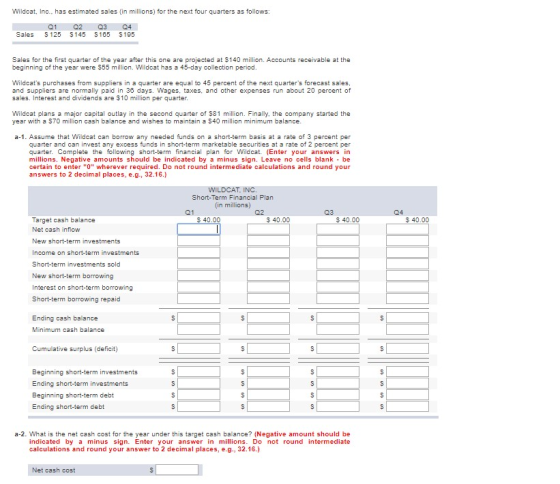The height and width of the screenshot is (484, 560).
Task: Click the Q2 Net cash inflow input field
Action: click(x=268, y=229)
